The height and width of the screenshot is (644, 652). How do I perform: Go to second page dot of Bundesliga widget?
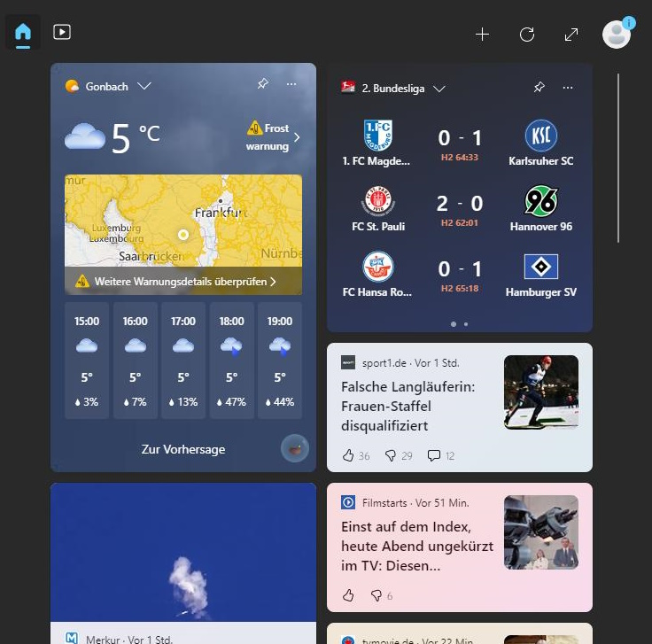(x=466, y=324)
